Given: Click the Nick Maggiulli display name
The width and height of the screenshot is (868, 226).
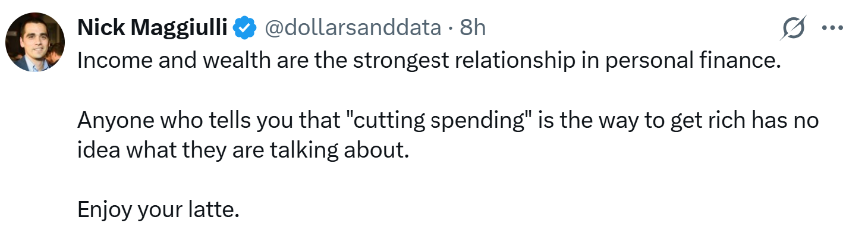Looking at the screenshot, I should click(x=153, y=28).
